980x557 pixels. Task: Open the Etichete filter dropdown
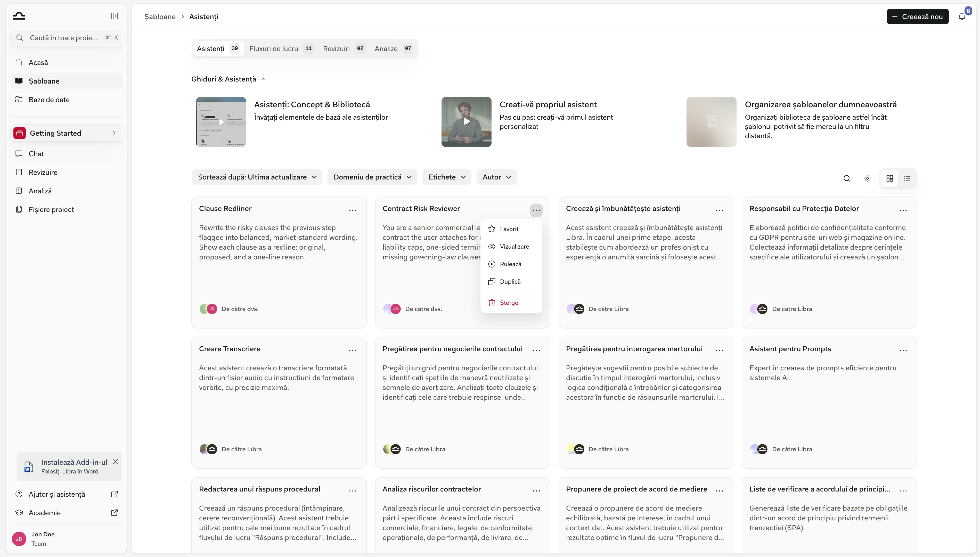[x=446, y=177]
